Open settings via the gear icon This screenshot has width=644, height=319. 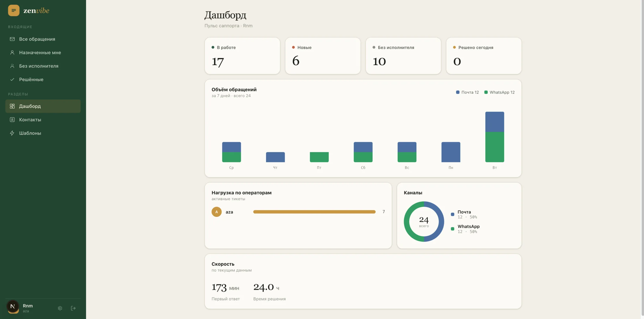pyautogui.click(x=60, y=308)
